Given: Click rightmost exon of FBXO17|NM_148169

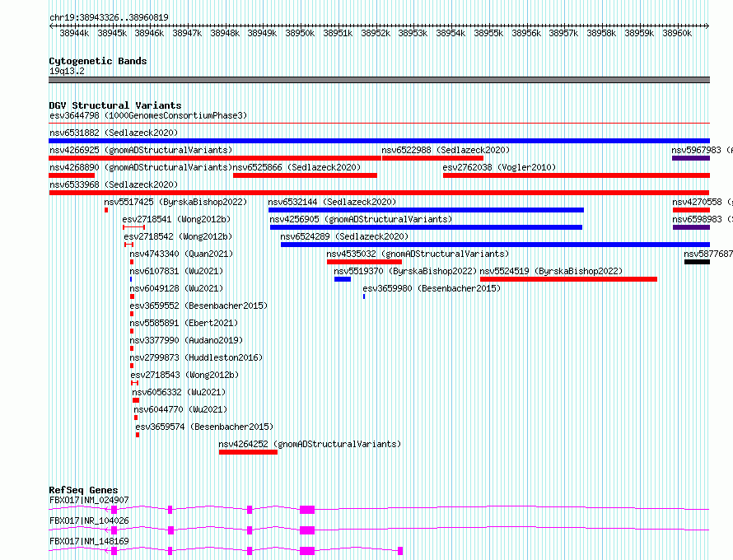Looking at the screenshot, I should [400, 551].
